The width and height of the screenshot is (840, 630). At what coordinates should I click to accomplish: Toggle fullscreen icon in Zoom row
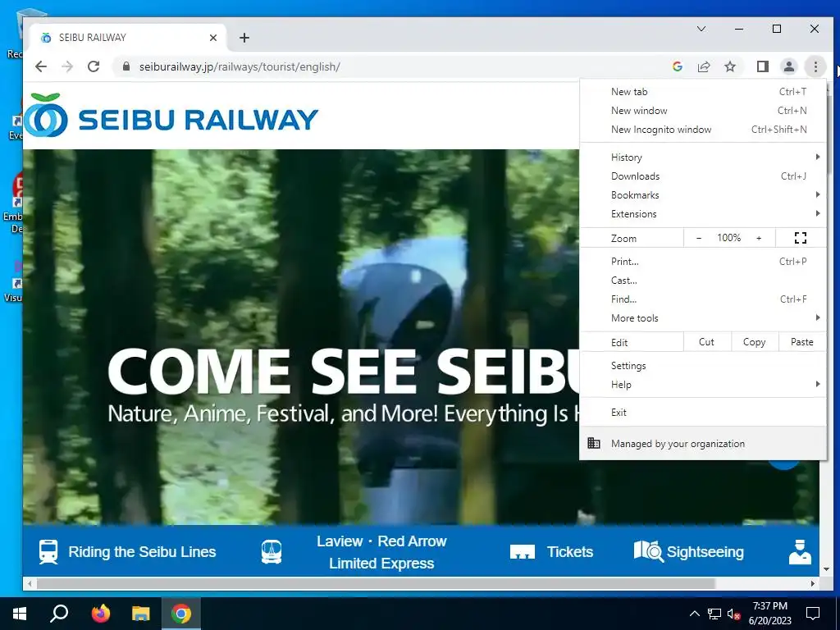click(801, 238)
